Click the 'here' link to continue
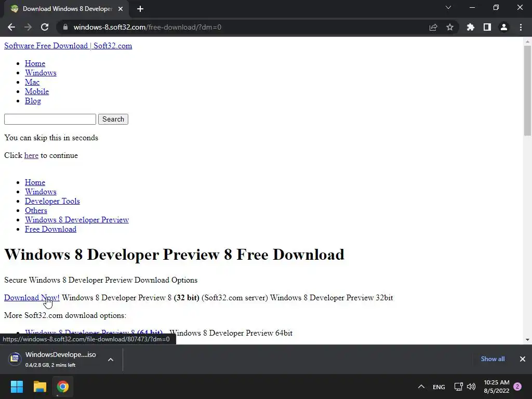 [31, 155]
